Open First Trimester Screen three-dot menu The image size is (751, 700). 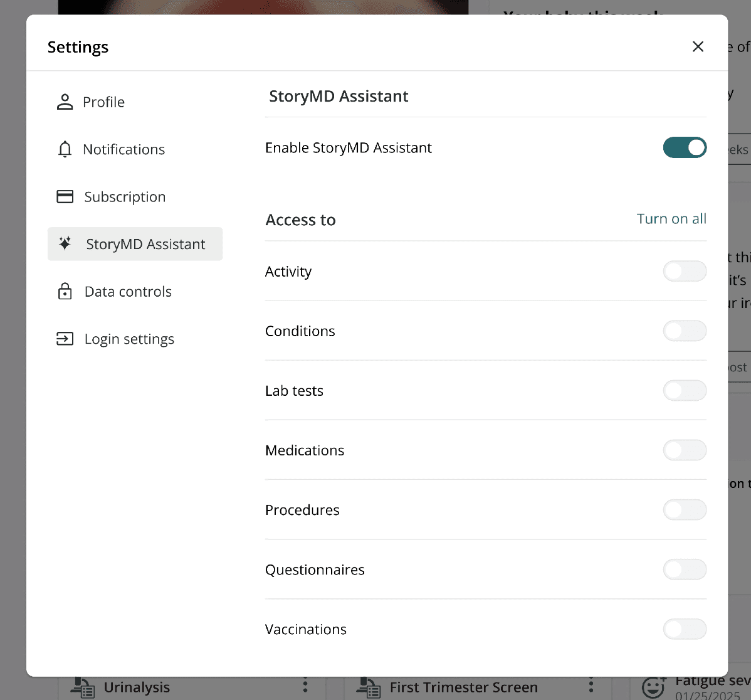591,686
